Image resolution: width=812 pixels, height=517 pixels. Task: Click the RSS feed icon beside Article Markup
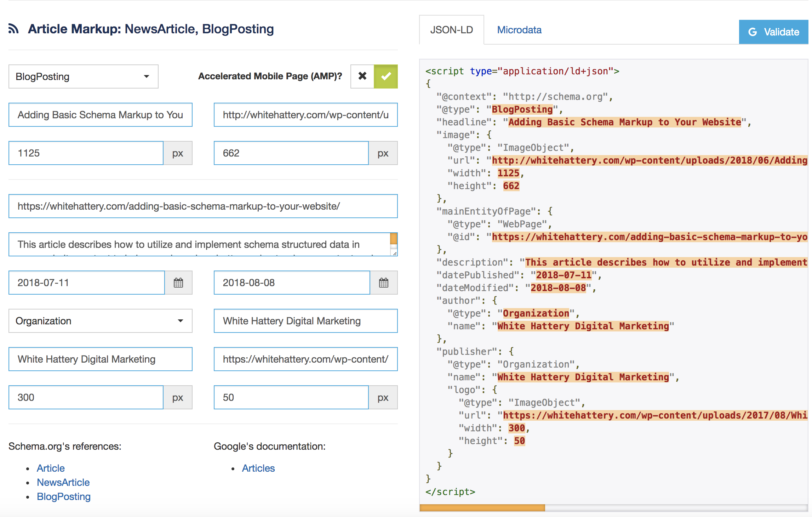tap(13, 29)
